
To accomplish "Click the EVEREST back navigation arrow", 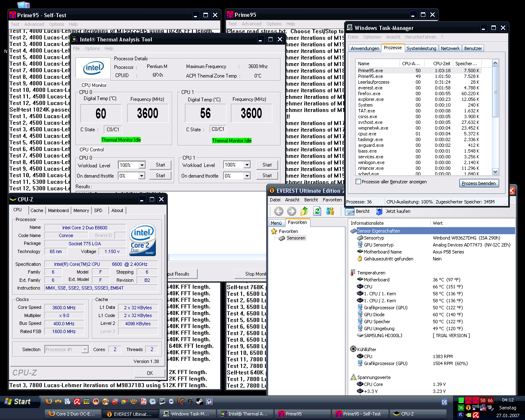I will click(279, 211).
